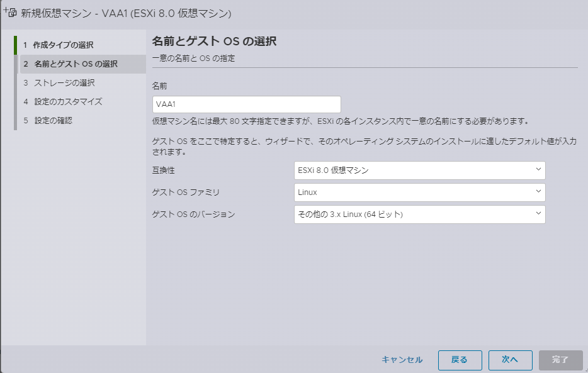Click the 互換性 field label

[x=164, y=170]
